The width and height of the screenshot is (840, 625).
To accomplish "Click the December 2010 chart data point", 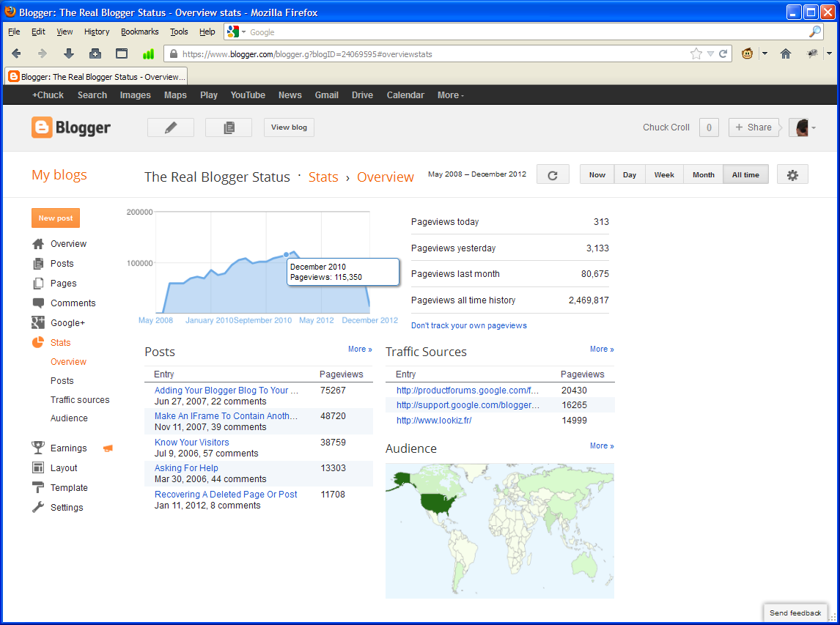I will (x=286, y=255).
